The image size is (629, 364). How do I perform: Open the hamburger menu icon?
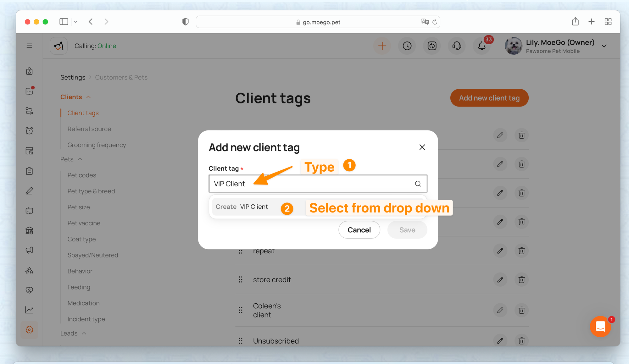pos(29,46)
